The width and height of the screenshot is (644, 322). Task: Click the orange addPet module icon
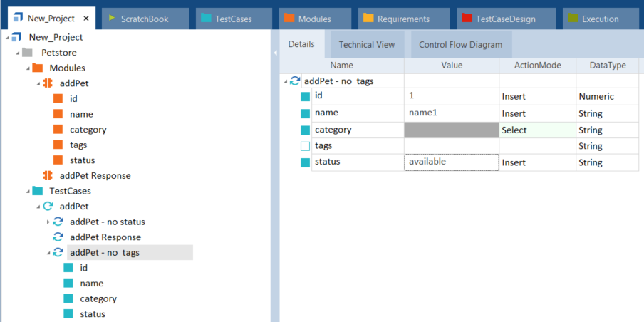[x=48, y=83]
